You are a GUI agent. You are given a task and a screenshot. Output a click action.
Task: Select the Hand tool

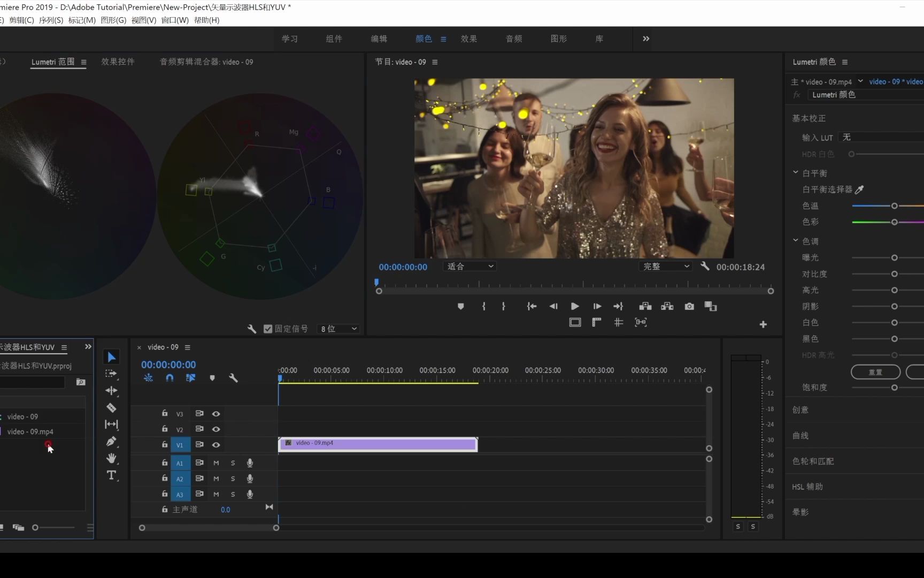click(x=111, y=458)
